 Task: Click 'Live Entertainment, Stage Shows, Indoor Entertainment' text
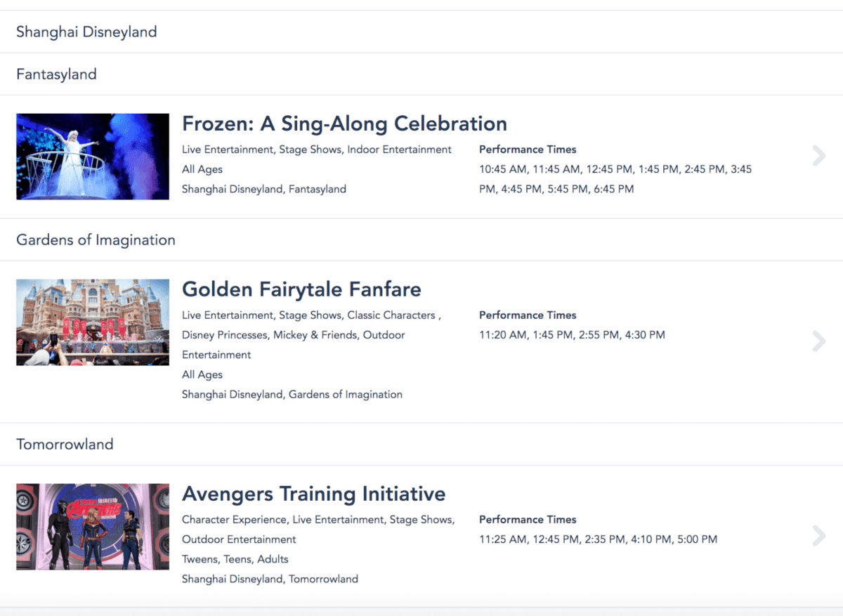pos(317,150)
